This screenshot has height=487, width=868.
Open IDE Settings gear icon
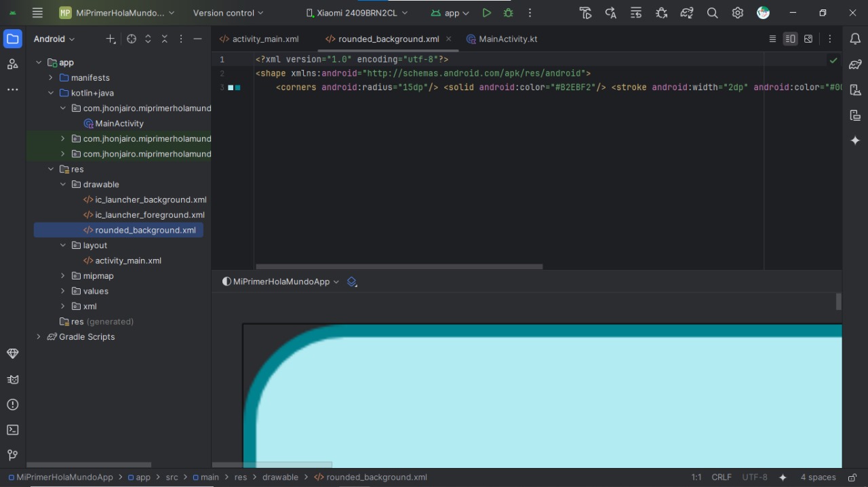738,13
